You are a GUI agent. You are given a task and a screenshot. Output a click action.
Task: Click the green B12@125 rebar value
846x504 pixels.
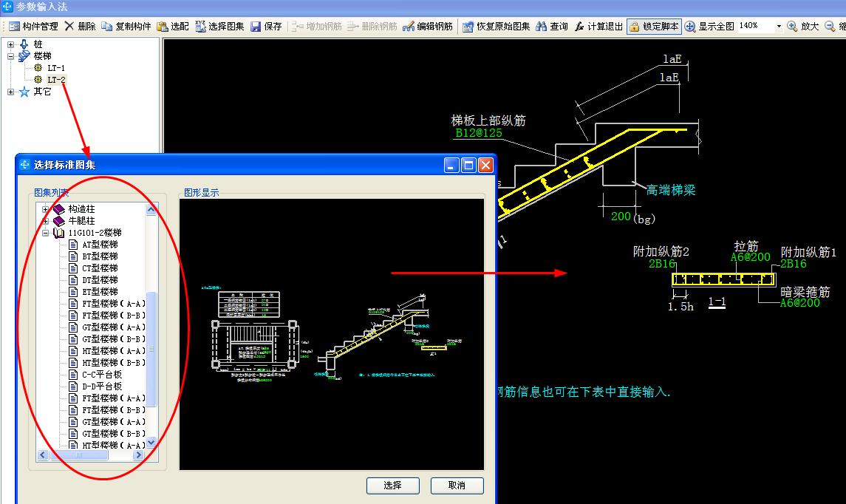click(x=479, y=133)
